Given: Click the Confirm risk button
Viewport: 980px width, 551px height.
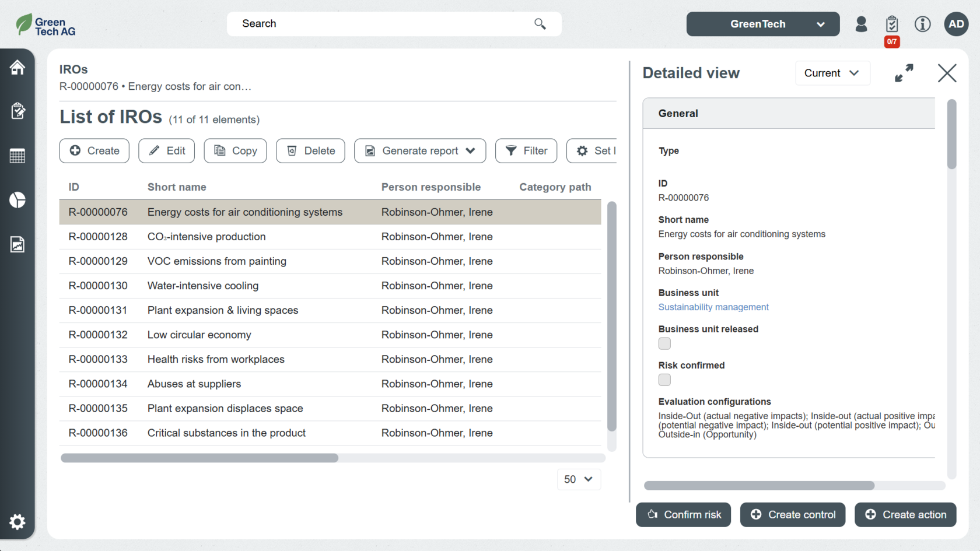Looking at the screenshot, I should (683, 515).
